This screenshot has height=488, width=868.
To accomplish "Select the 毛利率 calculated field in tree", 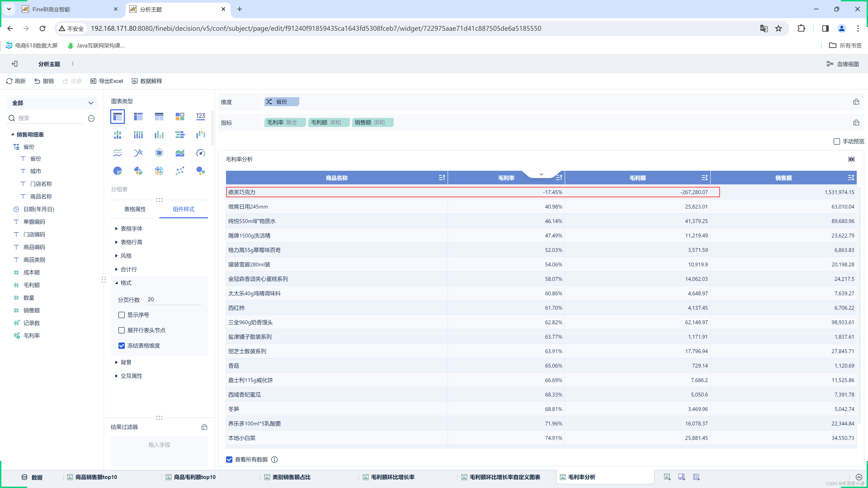I will [x=32, y=336].
